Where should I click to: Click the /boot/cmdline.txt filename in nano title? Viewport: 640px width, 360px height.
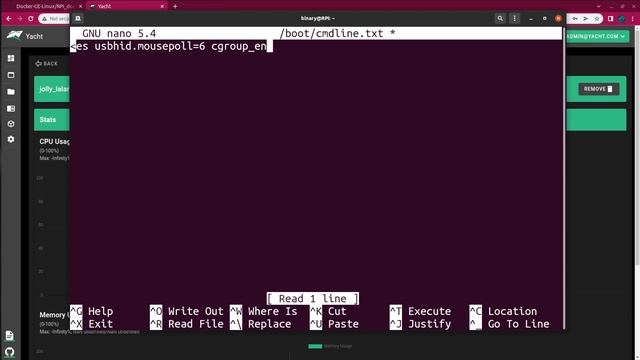pos(331,33)
